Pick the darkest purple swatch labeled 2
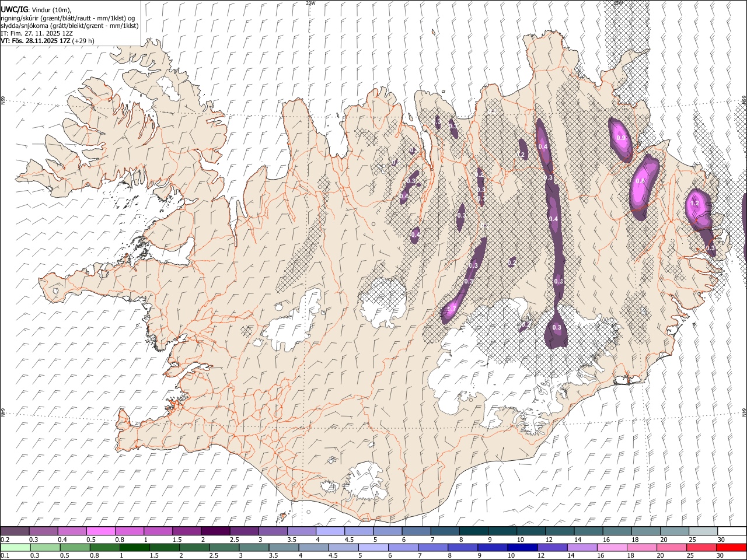 215,531
